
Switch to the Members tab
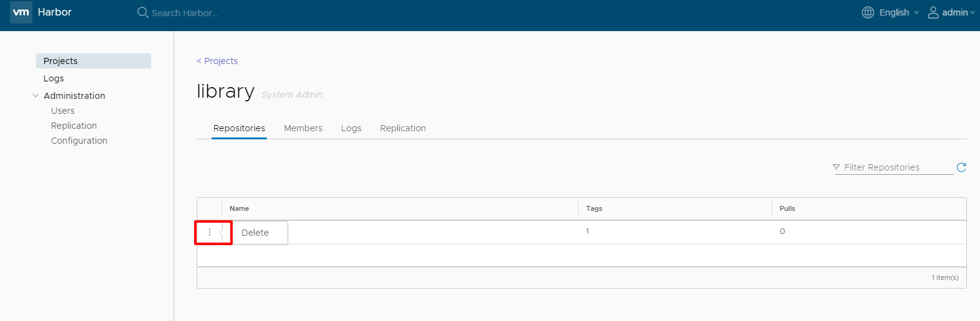pyautogui.click(x=303, y=128)
